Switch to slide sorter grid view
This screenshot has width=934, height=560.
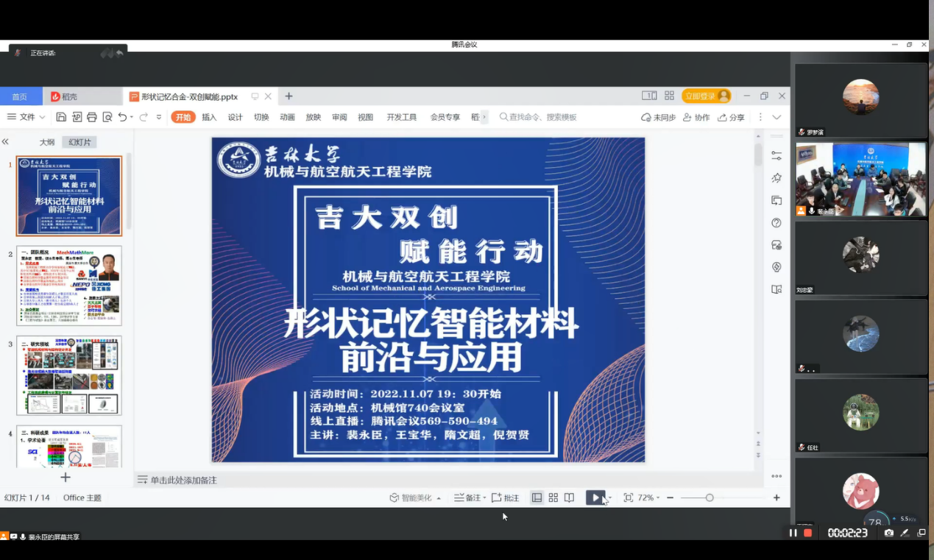tap(553, 498)
